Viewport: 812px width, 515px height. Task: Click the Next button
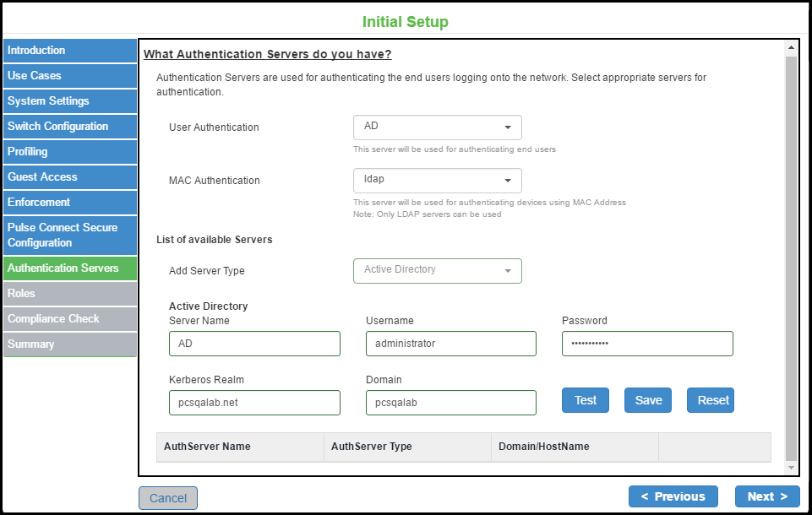click(767, 496)
